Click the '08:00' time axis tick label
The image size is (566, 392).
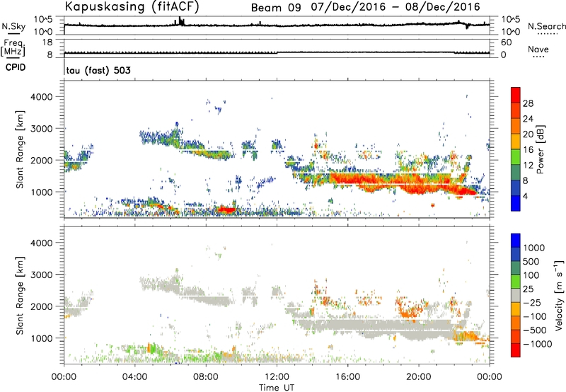206,377
